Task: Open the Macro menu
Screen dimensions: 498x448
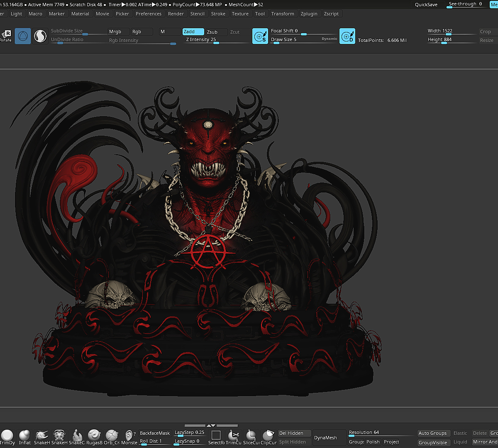Action: 35,14
